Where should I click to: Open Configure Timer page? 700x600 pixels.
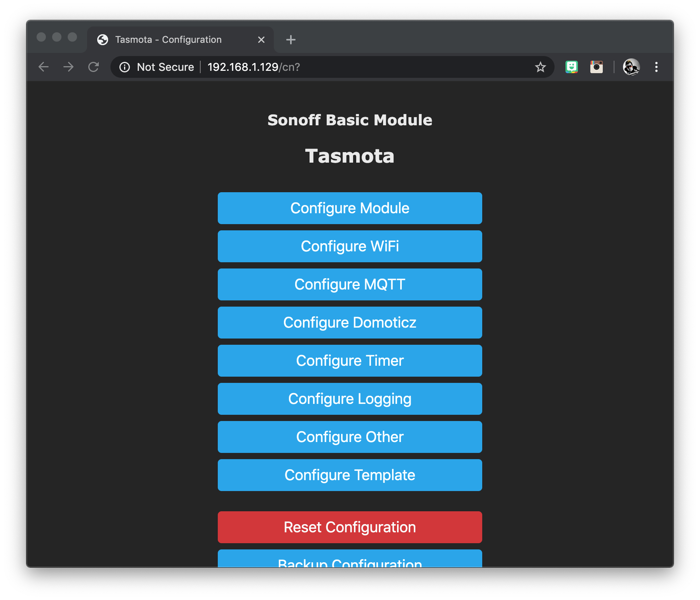tap(350, 361)
